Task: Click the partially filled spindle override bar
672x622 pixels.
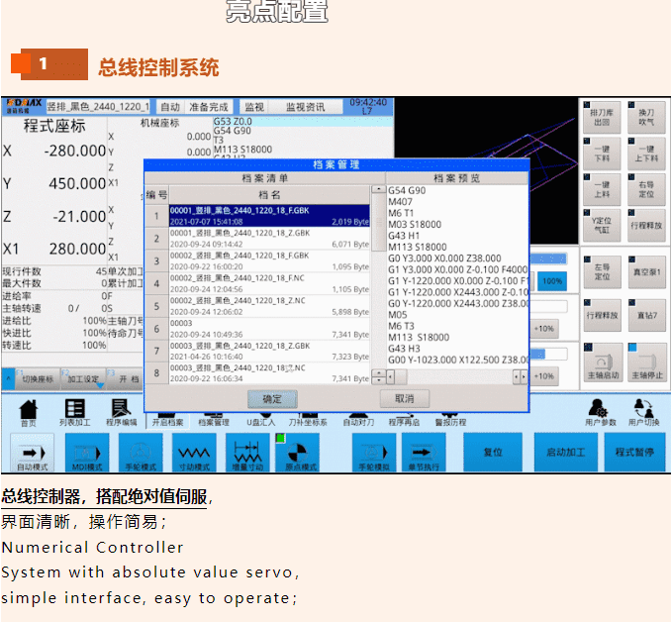Action: click(x=548, y=354)
